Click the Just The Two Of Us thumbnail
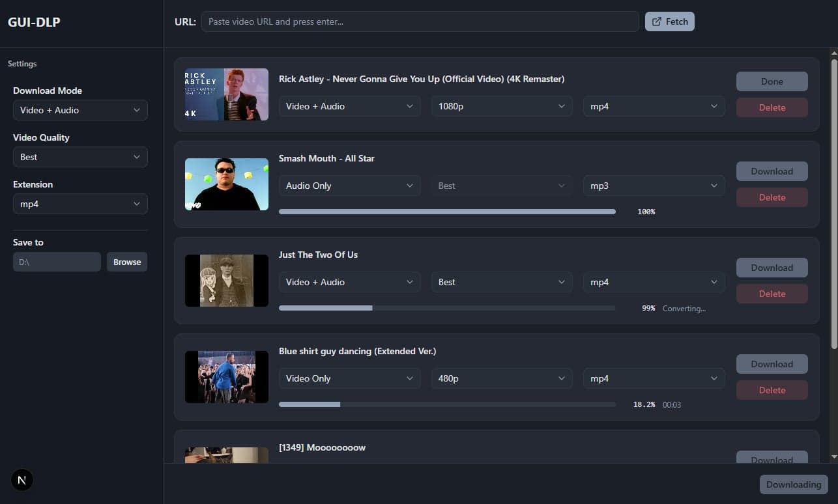 pyautogui.click(x=227, y=281)
